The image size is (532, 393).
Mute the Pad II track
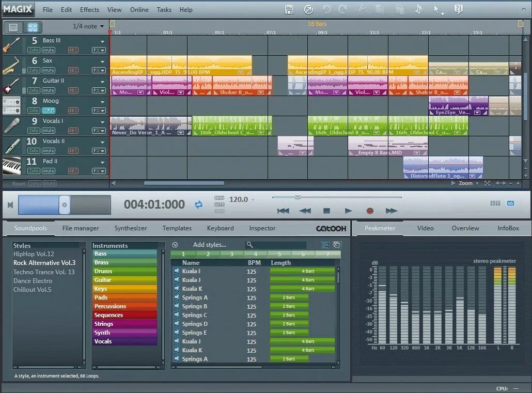49,171
